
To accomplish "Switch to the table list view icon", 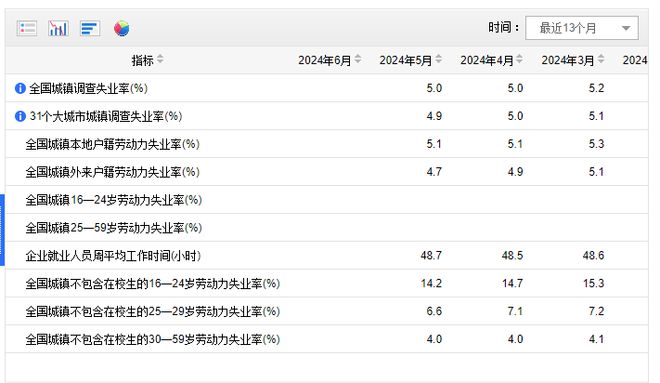I will coord(27,29).
